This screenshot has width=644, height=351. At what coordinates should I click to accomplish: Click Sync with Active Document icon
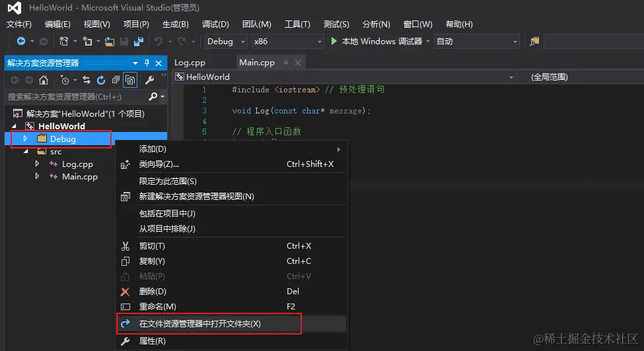87,80
